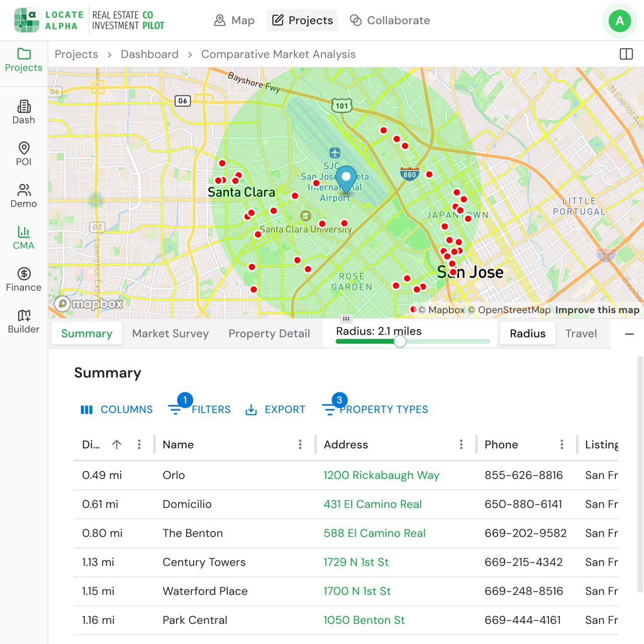Open Name column options menu
This screenshot has width=644, height=644.
pos(300,444)
